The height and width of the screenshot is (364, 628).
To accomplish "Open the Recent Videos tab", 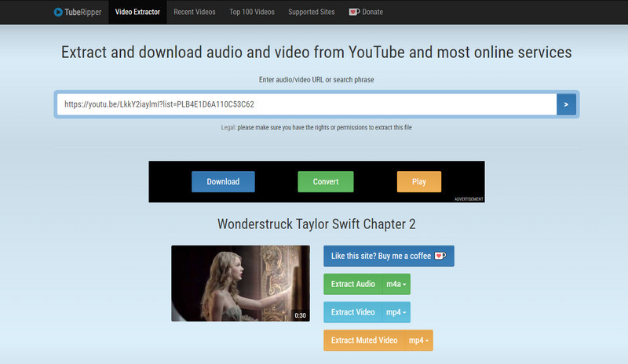I will click(x=195, y=12).
